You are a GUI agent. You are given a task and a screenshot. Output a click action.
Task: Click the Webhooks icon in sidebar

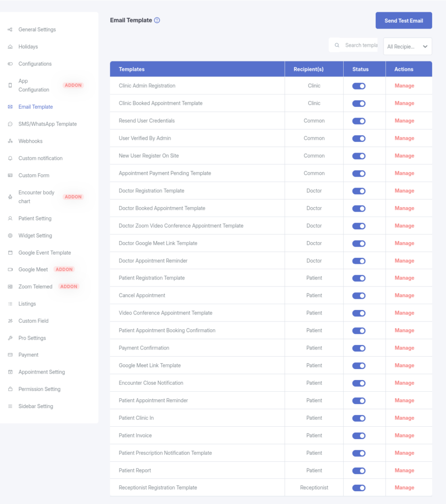tap(10, 141)
